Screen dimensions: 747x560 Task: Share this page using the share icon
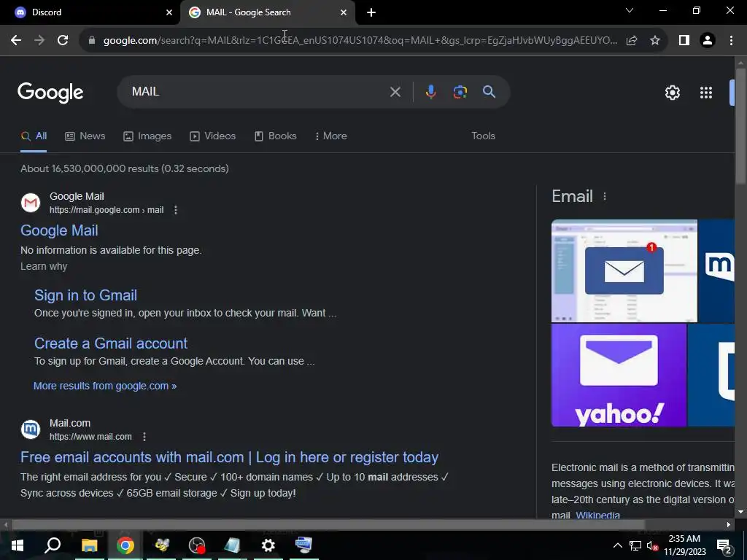(x=632, y=41)
